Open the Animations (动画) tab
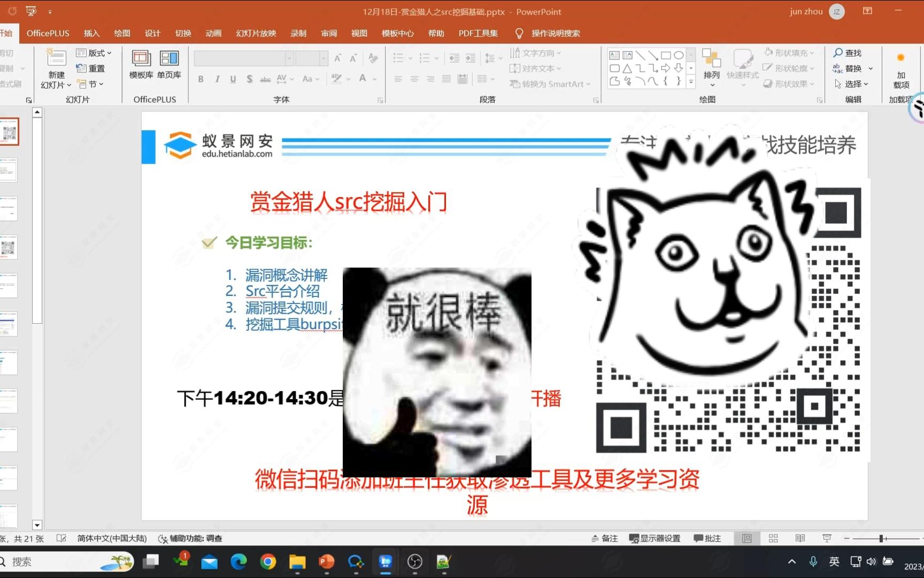The width and height of the screenshot is (924, 578). (213, 33)
